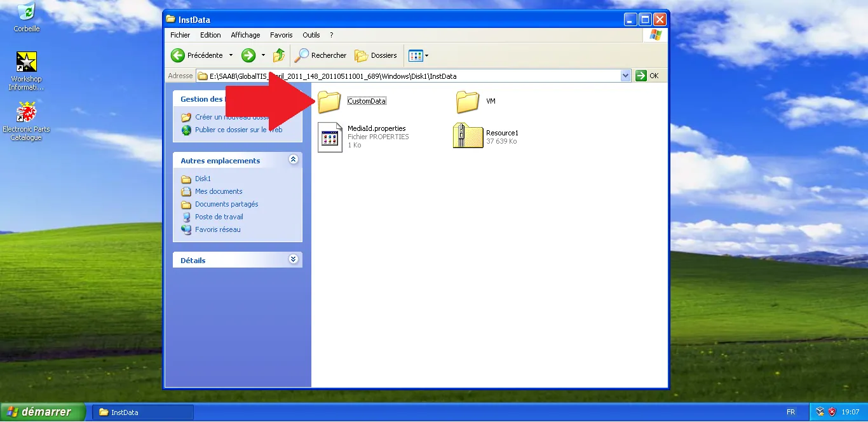Open the VM folder
The height and width of the screenshot is (422, 868).
point(468,102)
